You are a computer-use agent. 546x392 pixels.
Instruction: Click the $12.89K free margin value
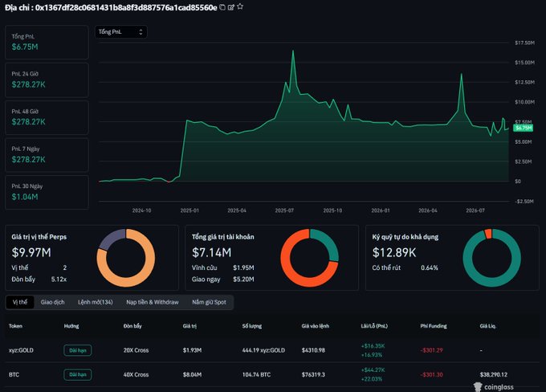click(x=394, y=252)
